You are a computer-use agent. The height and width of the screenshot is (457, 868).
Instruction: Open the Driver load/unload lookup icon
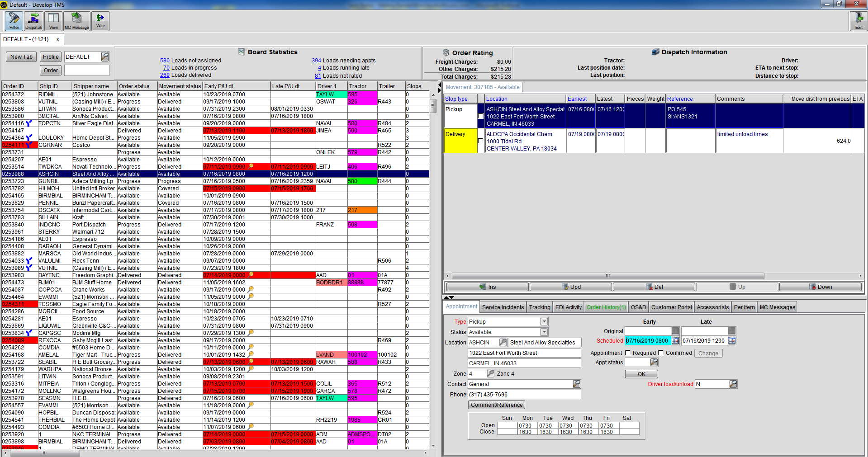point(733,384)
